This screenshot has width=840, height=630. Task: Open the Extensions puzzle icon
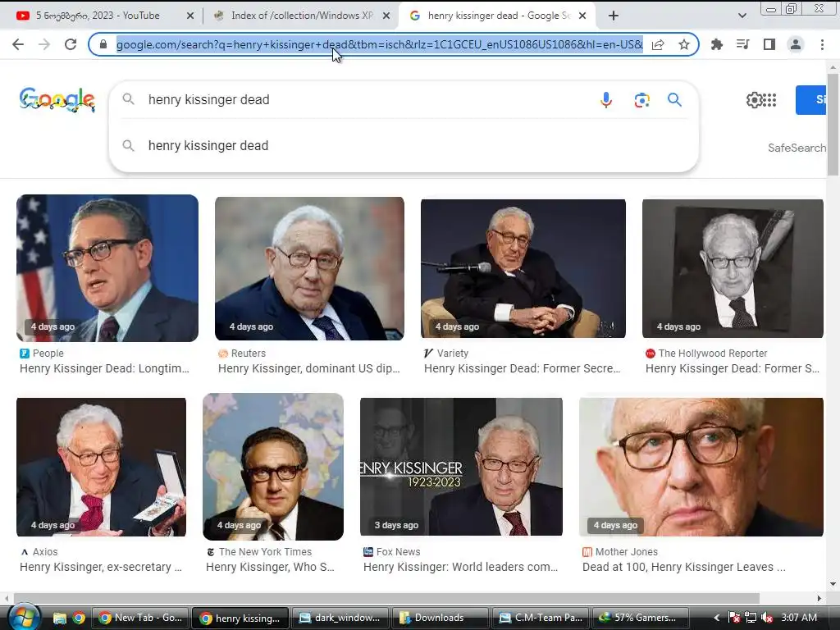click(x=717, y=44)
